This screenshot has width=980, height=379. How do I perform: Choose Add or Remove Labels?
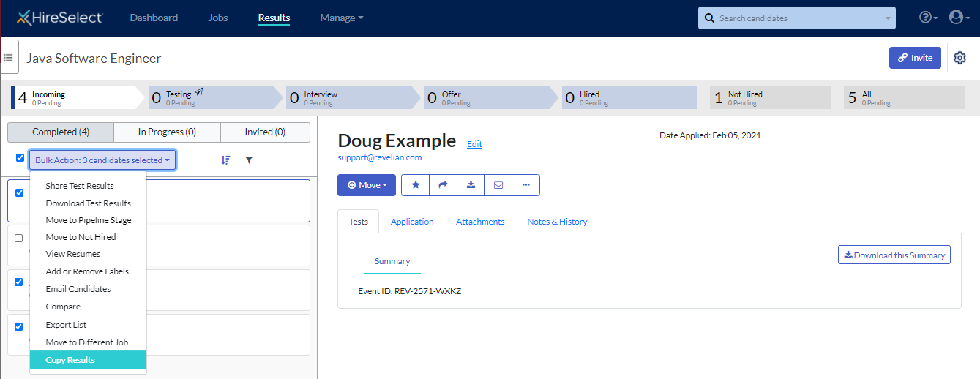[88, 271]
